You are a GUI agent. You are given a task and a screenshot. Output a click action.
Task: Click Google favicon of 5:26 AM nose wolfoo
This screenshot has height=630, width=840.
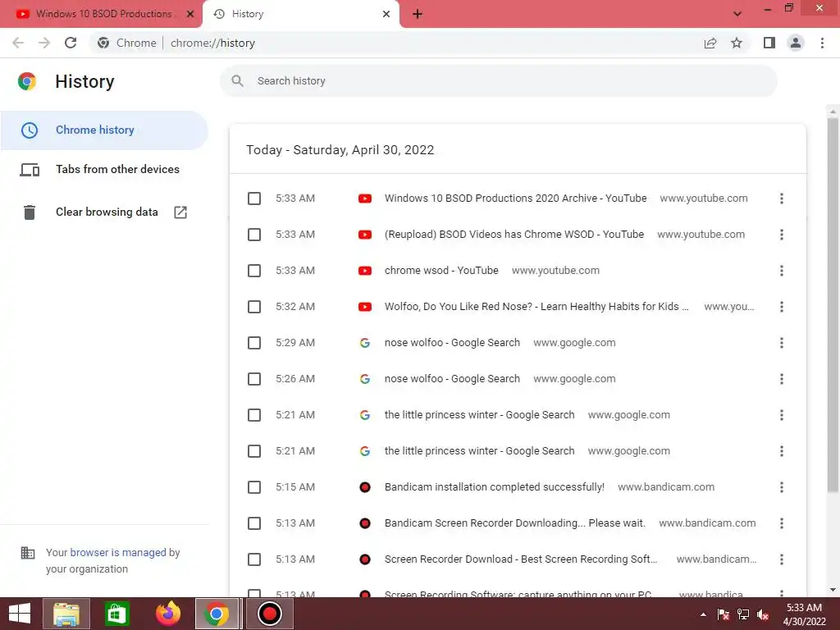point(365,379)
